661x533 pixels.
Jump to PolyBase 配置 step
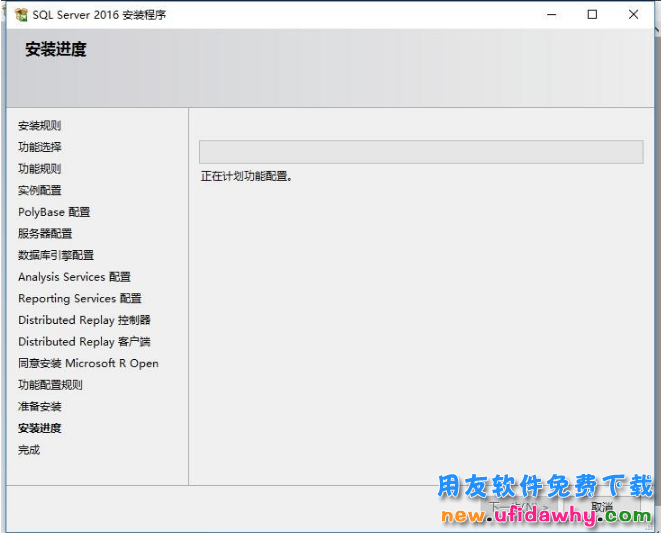pyautogui.click(x=54, y=212)
